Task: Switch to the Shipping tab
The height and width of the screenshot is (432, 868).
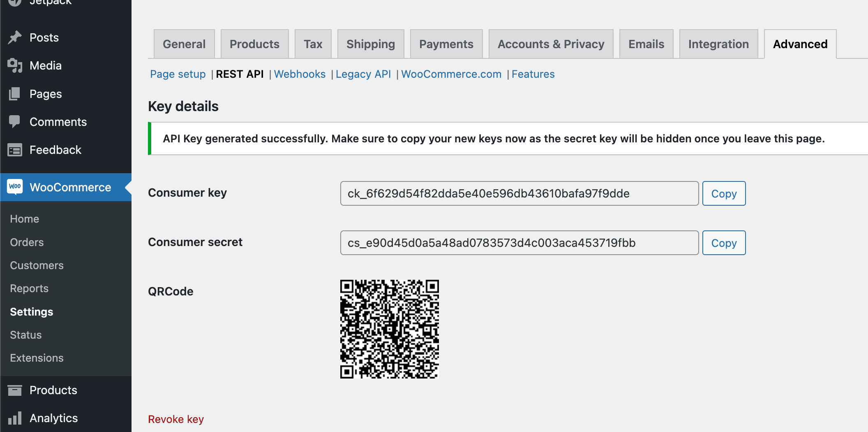Action: (370, 44)
